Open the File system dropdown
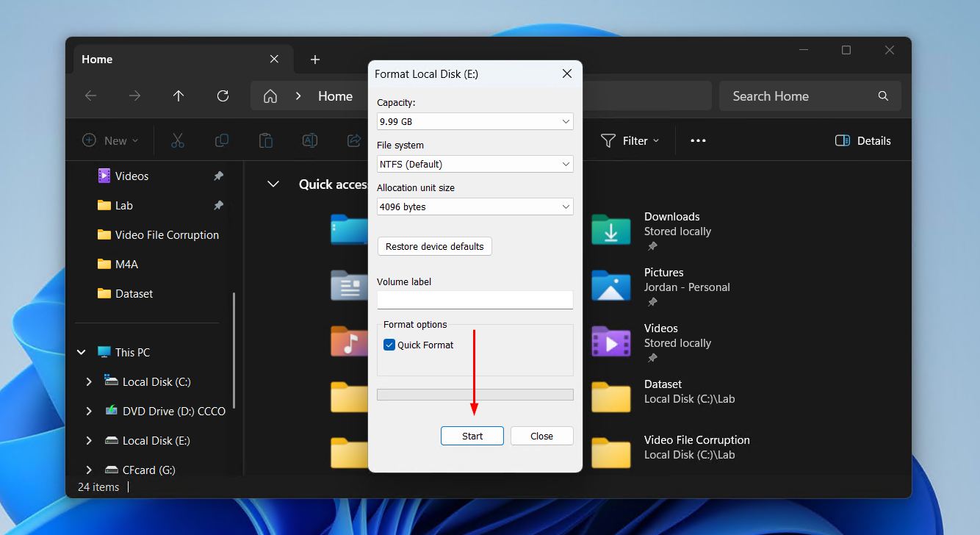Image resolution: width=980 pixels, height=535 pixels. click(x=475, y=164)
